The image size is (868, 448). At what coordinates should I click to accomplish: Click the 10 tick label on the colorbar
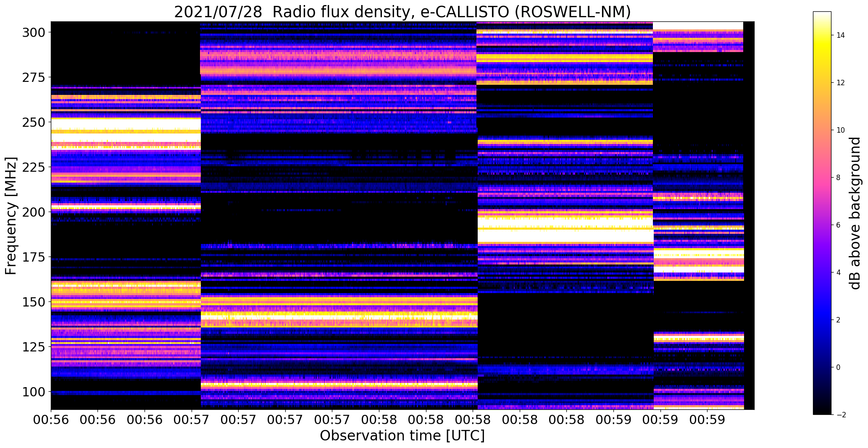841,130
